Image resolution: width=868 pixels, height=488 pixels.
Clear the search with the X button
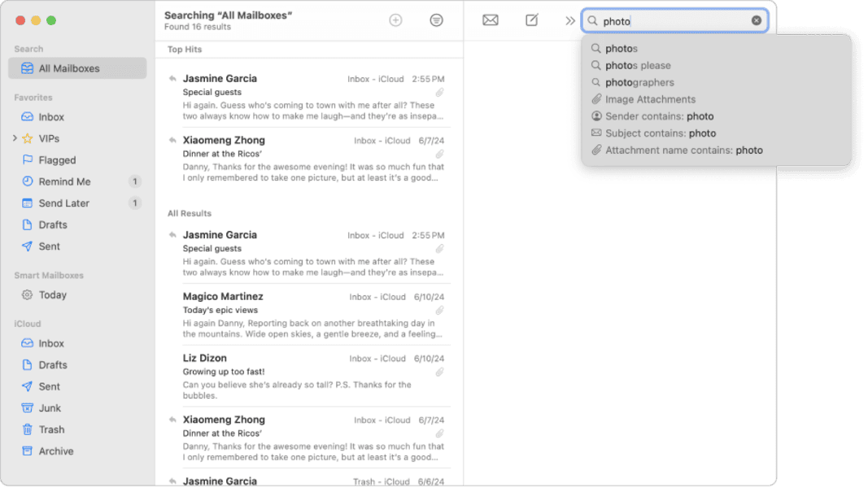click(x=755, y=20)
